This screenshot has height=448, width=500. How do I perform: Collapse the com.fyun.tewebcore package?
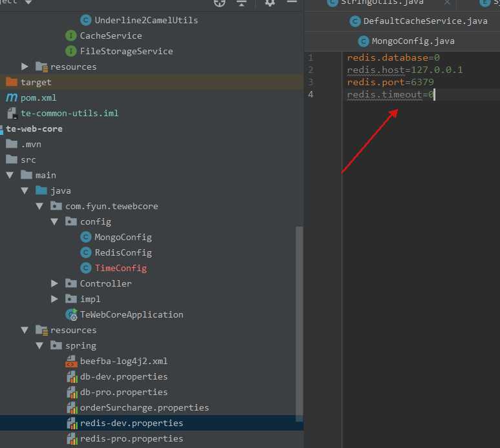point(39,206)
